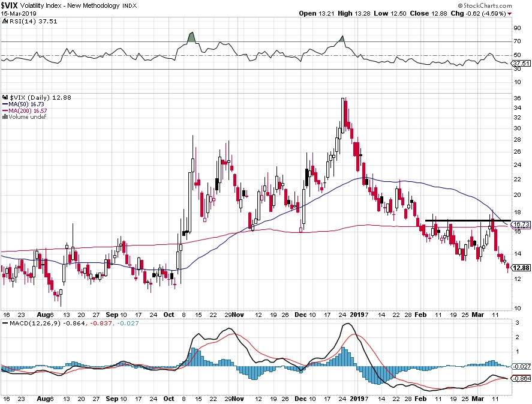The image size is (532, 404).
Task: Click the 16.73 MA(50) value tag
Action: 521,224
